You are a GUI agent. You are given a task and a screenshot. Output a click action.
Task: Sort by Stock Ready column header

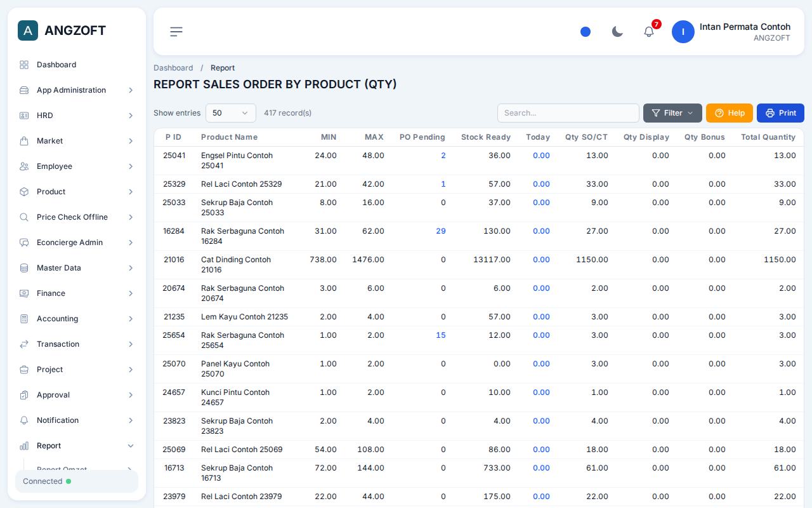pyautogui.click(x=486, y=137)
